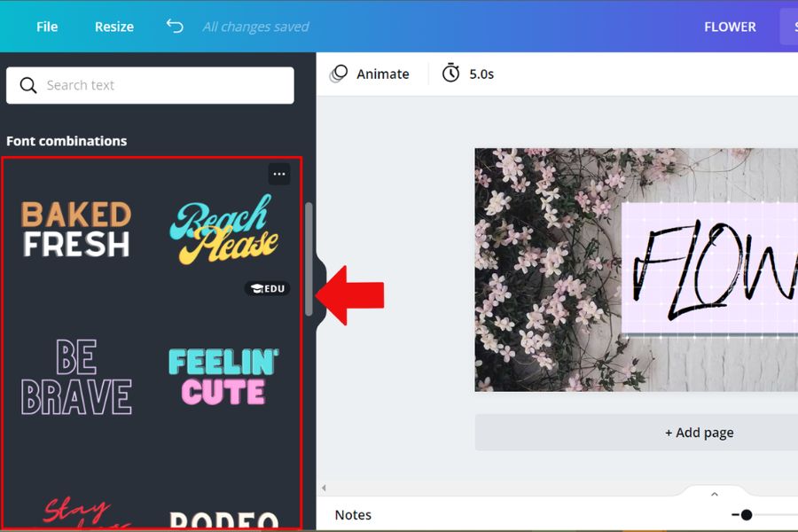Select the Baked Fresh font combination
Image resolution: width=798 pixels, height=532 pixels.
click(76, 229)
